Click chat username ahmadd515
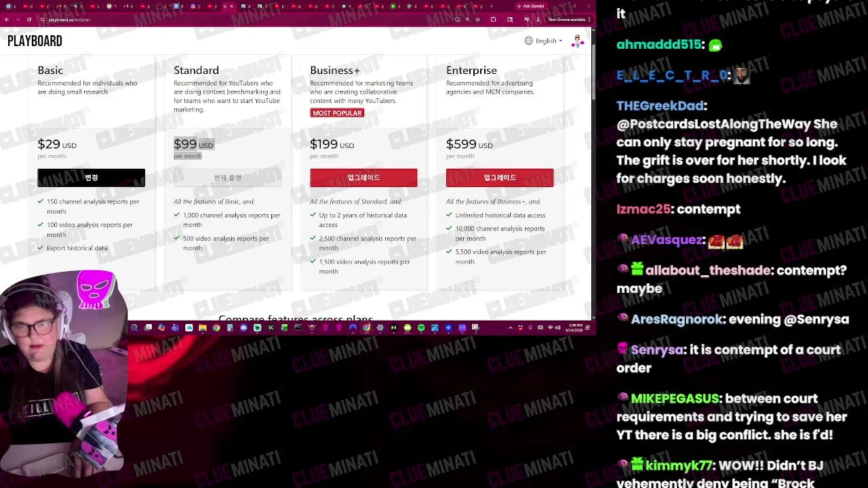 click(x=658, y=44)
